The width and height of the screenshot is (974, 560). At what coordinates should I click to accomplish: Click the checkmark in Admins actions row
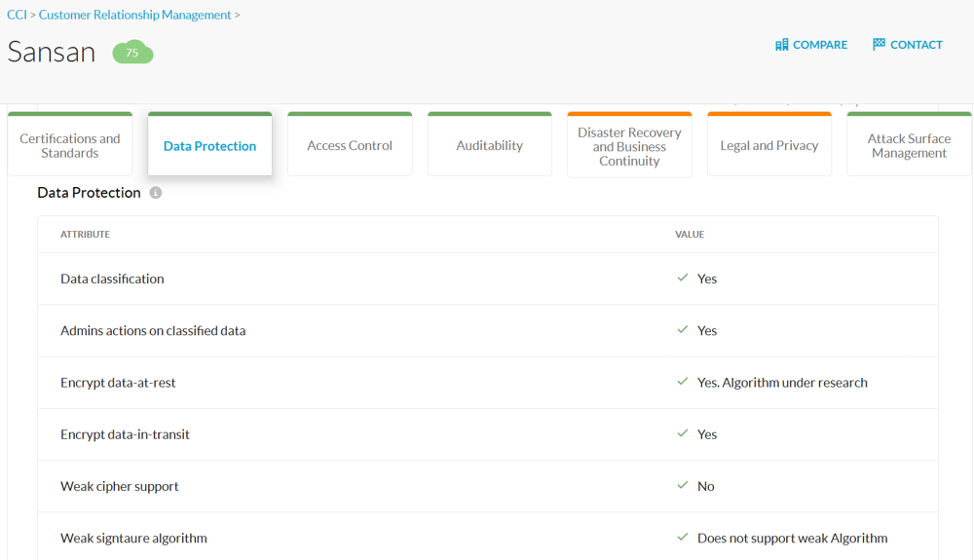click(683, 329)
